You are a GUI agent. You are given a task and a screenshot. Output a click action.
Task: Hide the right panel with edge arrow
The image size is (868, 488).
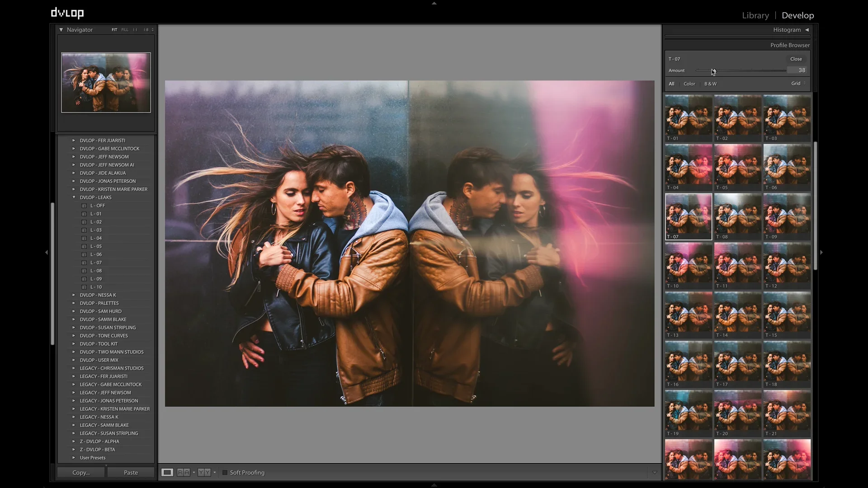click(x=821, y=252)
